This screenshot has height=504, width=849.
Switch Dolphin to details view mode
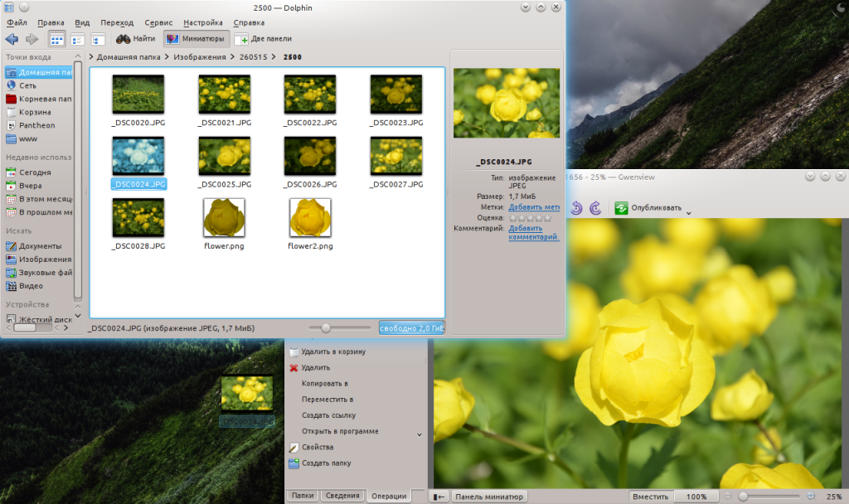click(x=98, y=39)
